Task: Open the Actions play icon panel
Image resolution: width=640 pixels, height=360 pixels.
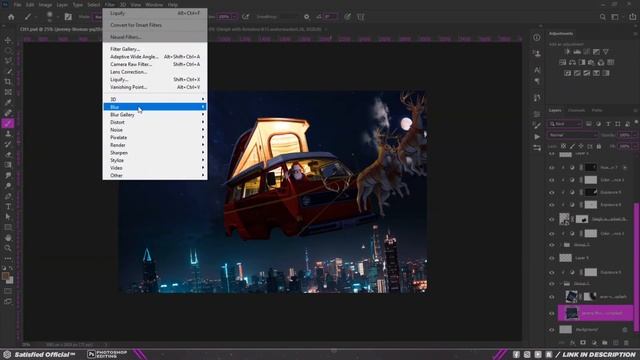Action: (x=537, y=137)
